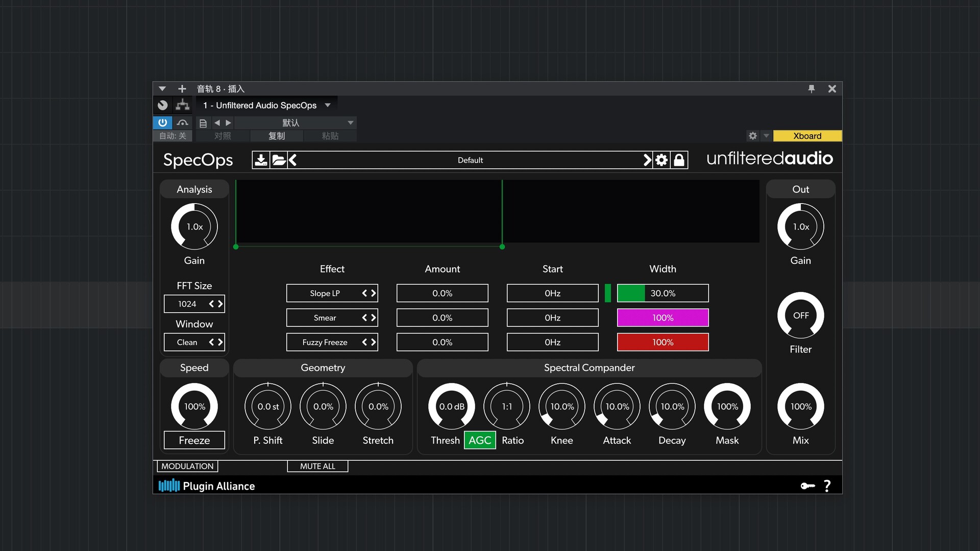Go to next preset with right chevron
The width and height of the screenshot is (980, 551).
click(647, 160)
